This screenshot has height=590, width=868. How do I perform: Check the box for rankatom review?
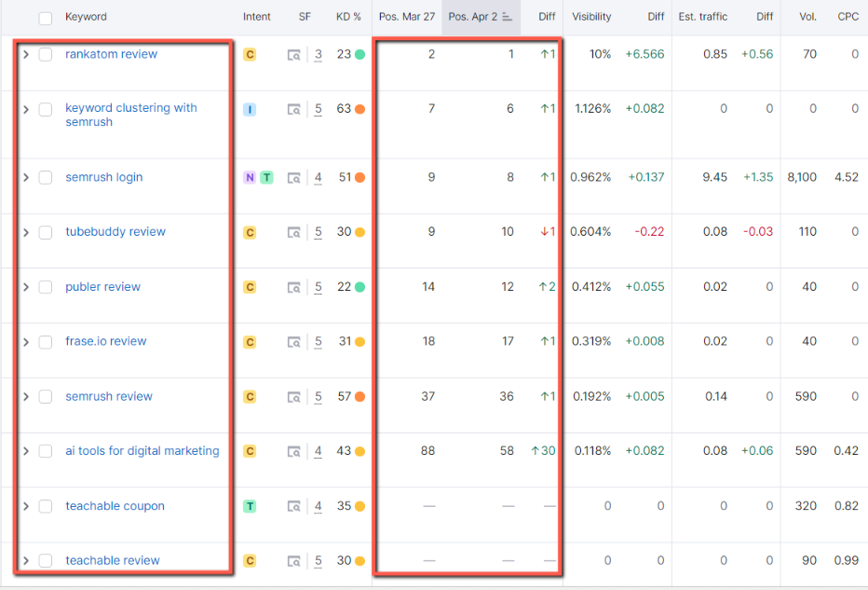(46, 54)
